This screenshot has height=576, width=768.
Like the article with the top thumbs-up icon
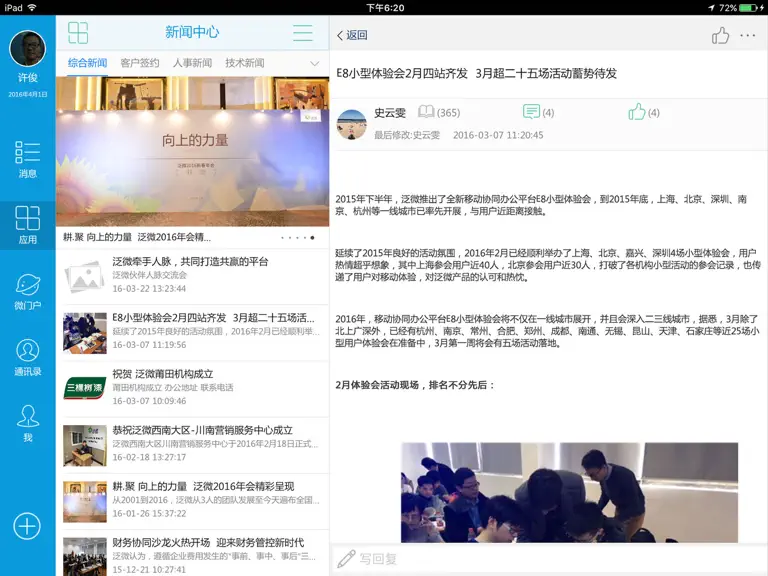(720, 36)
